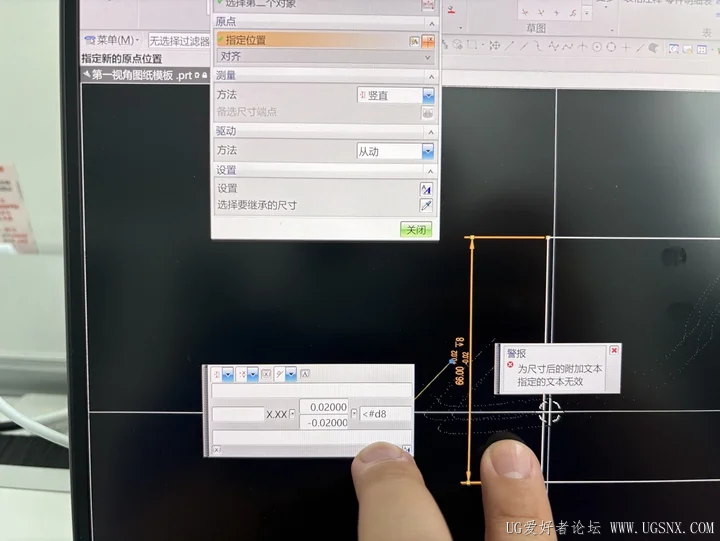Open the 菜单(M) menu

tap(112, 40)
